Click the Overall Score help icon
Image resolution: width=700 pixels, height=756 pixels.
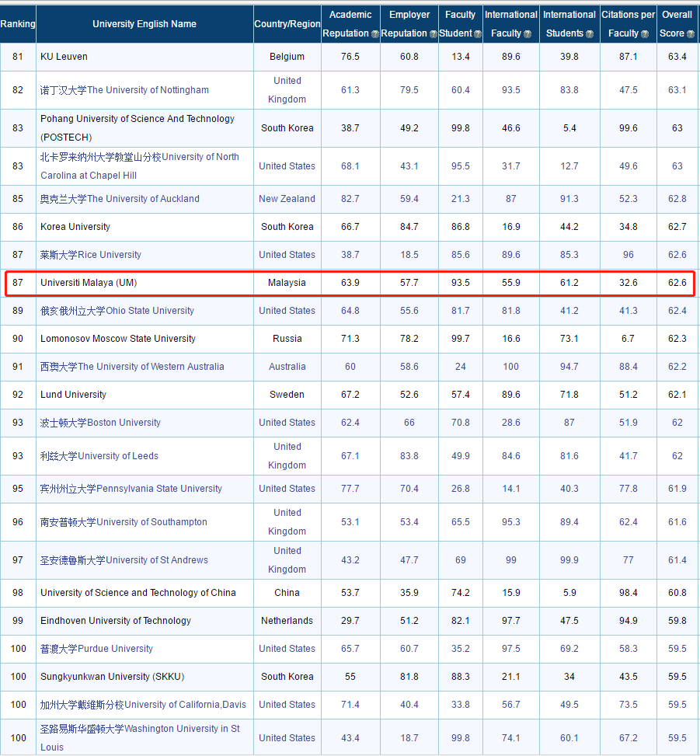(x=691, y=34)
